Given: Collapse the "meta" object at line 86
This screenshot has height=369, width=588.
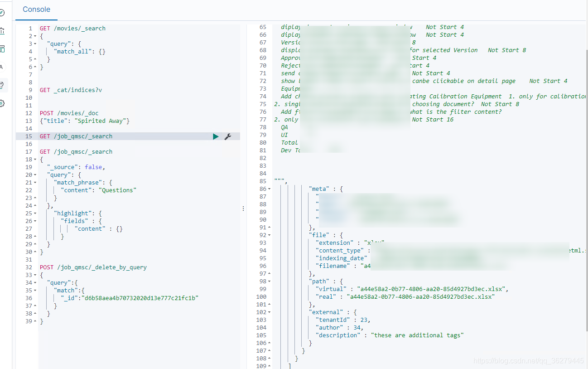Looking at the screenshot, I should [269, 189].
